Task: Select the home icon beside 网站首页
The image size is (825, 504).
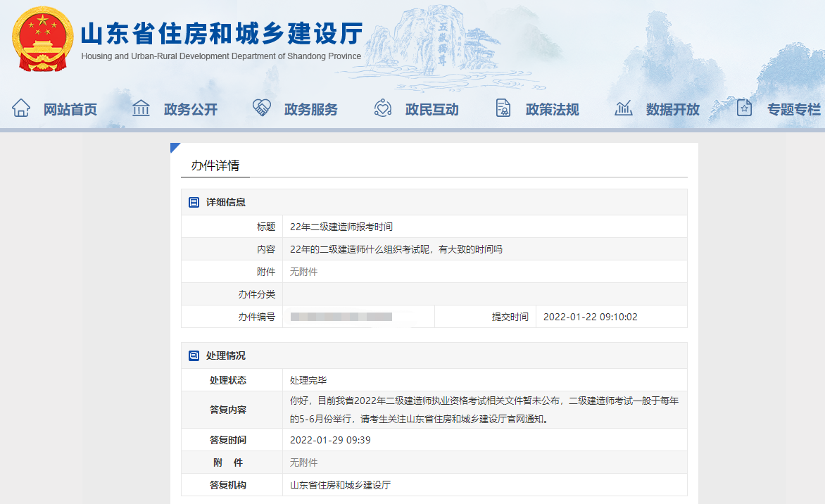Action: (x=21, y=107)
